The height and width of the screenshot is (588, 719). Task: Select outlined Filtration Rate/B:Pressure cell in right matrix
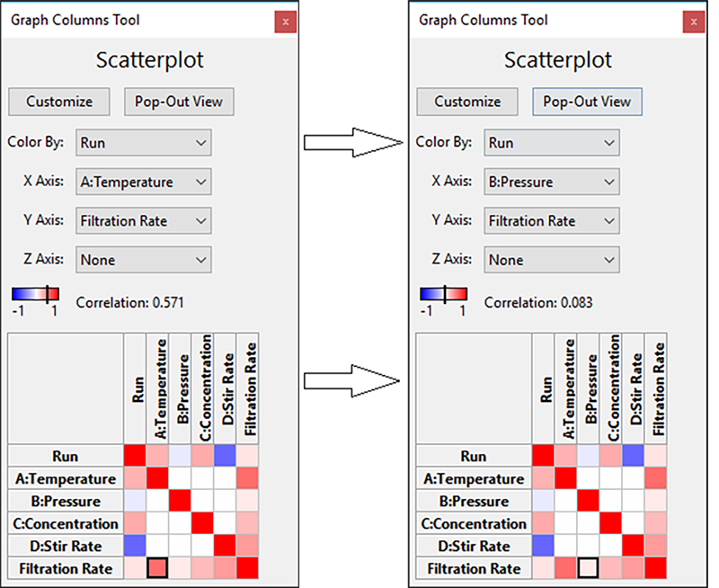tap(588, 568)
